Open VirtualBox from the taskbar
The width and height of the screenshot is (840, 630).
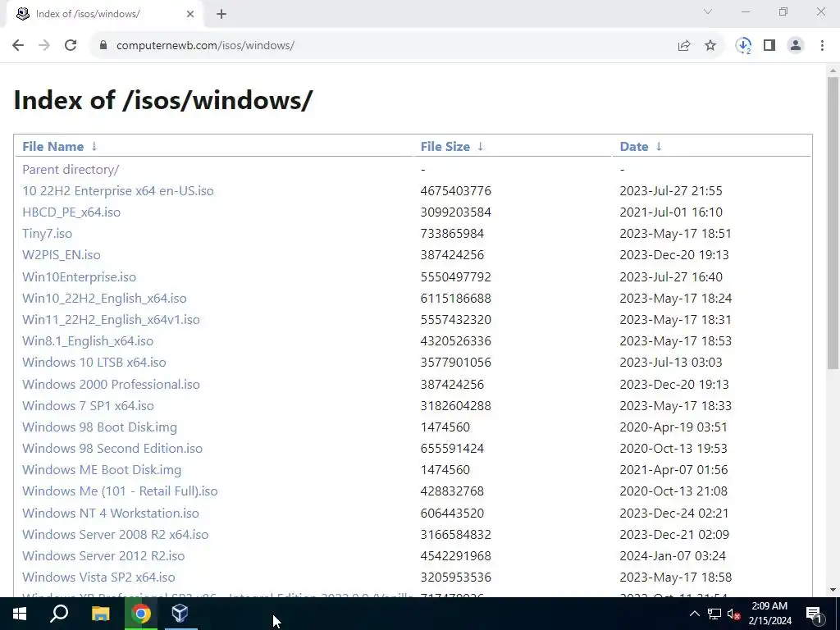(x=180, y=614)
